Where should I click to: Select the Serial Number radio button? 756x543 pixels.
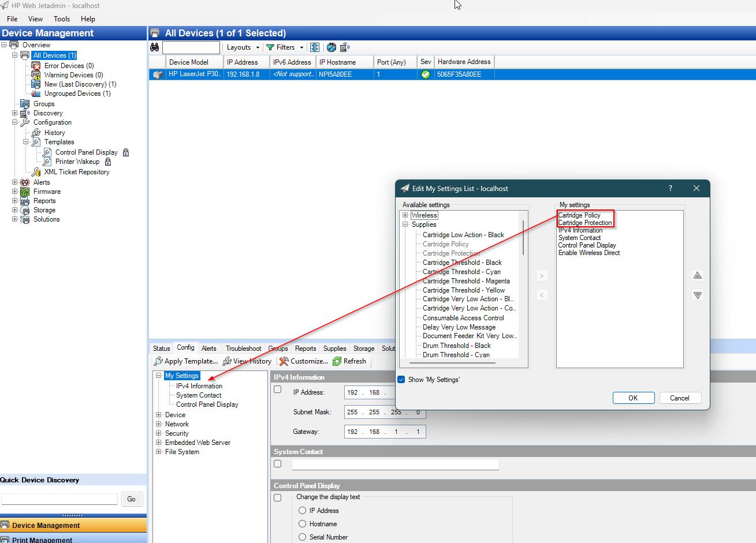[x=302, y=537]
